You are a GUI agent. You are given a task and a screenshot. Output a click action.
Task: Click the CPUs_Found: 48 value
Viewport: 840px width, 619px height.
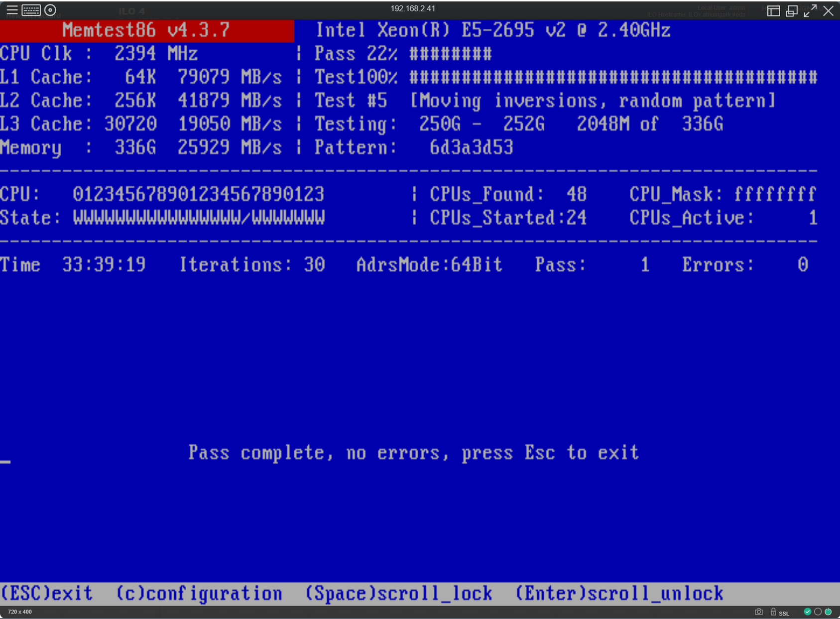508,194
